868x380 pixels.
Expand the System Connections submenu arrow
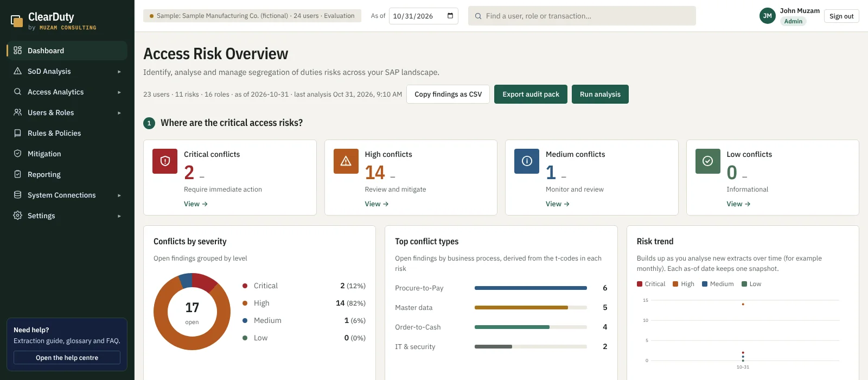[119, 195]
